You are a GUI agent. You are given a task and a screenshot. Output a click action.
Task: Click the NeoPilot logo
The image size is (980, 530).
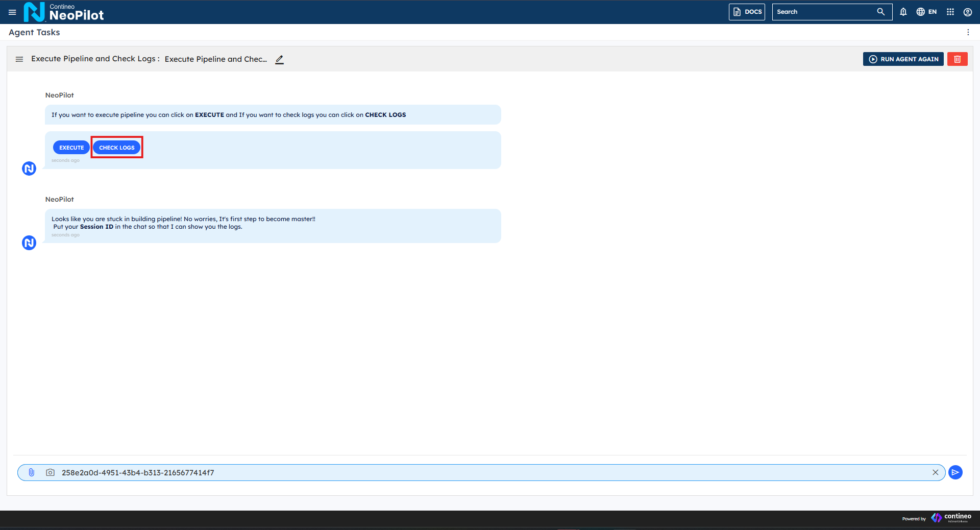(64, 12)
